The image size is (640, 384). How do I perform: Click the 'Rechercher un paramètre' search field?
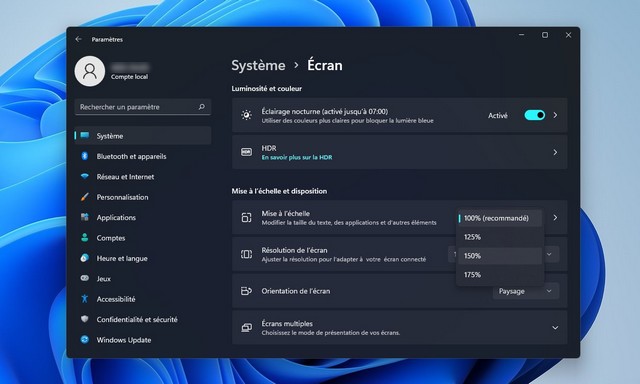(143, 107)
